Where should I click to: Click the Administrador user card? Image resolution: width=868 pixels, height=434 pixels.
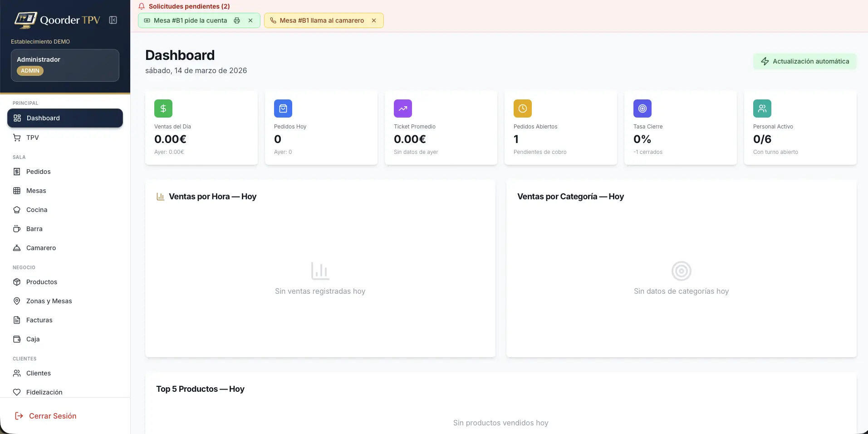tap(65, 65)
